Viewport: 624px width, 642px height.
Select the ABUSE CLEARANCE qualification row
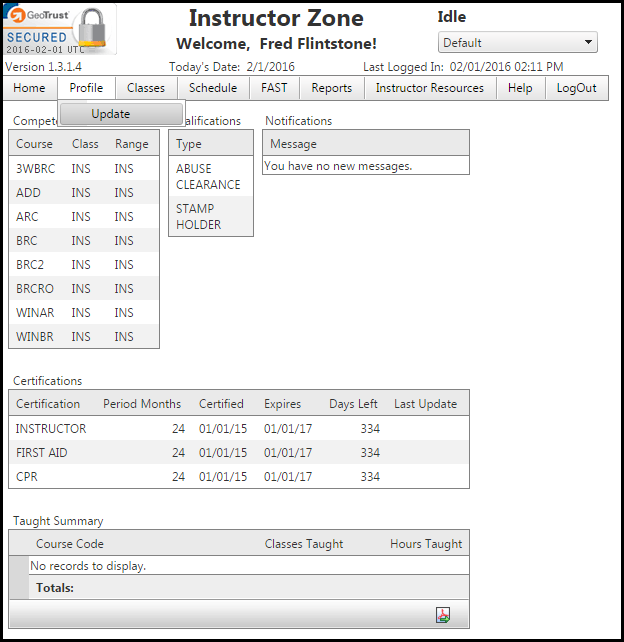pyautogui.click(x=208, y=177)
